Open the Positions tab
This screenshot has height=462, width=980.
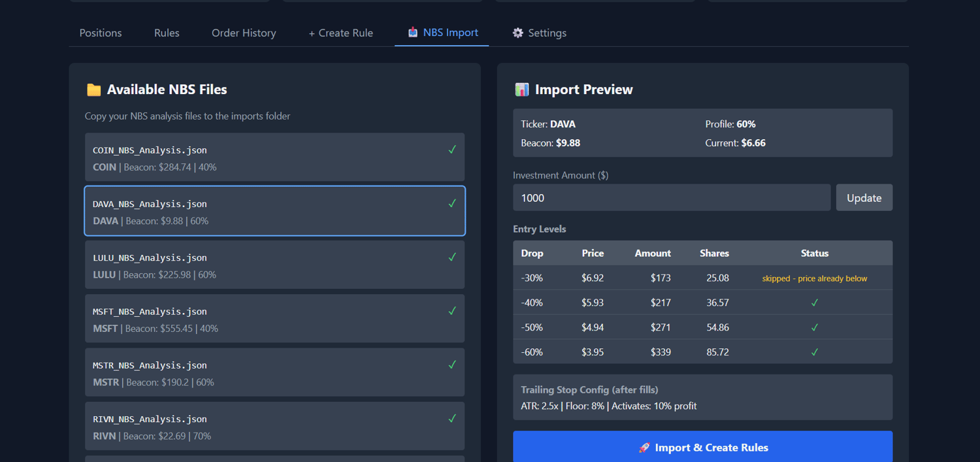coord(101,33)
